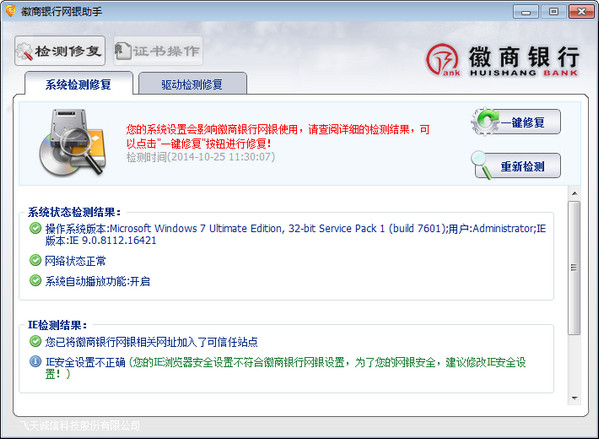
Task: Click the text 您已将徽商银行网银相关网址加入了可信任站点
Action: click(151, 342)
